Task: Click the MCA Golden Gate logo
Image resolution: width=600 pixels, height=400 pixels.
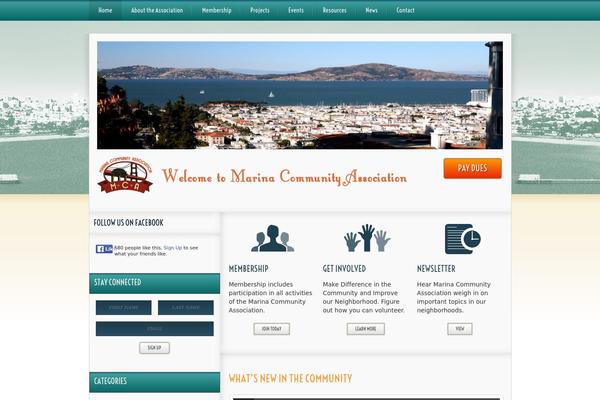Action: (x=126, y=175)
